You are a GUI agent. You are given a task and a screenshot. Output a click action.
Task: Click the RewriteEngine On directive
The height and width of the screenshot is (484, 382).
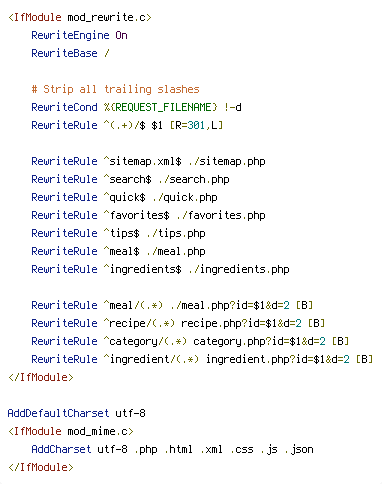click(x=79, y=35)
